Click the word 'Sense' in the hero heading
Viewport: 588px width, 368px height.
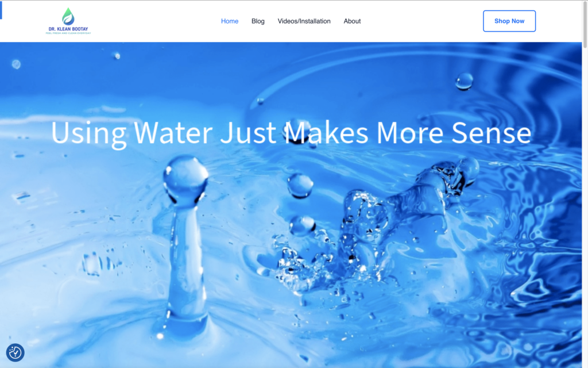pyautogui.click(x=492, y=133)
